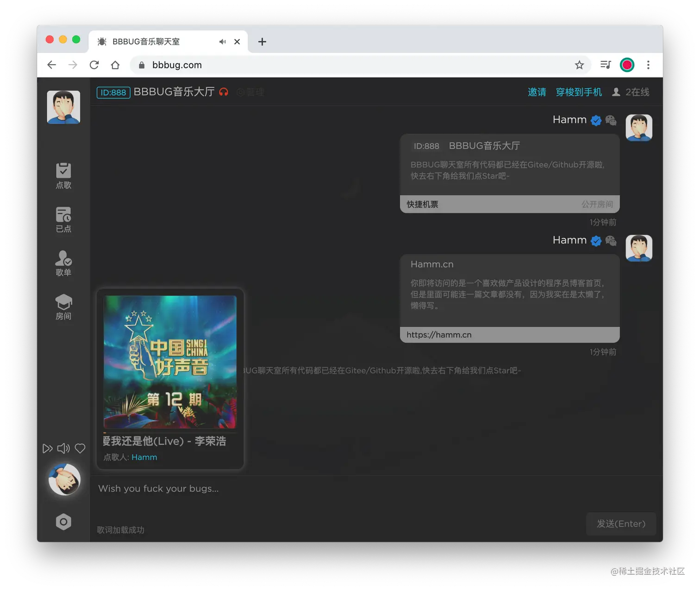Click the blue verified badge on the first Hamm message

coord(596,120)
